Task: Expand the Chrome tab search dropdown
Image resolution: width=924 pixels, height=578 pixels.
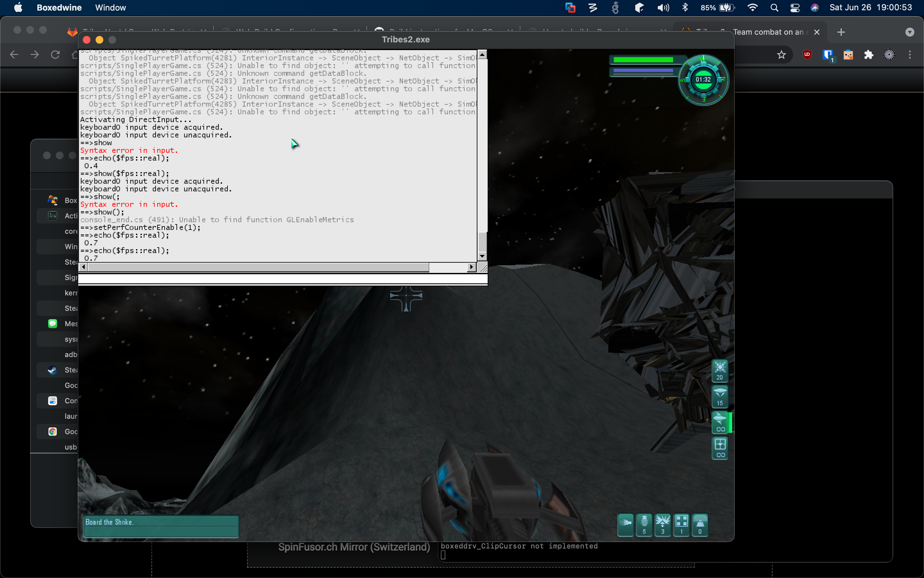Action: [910, 32]
